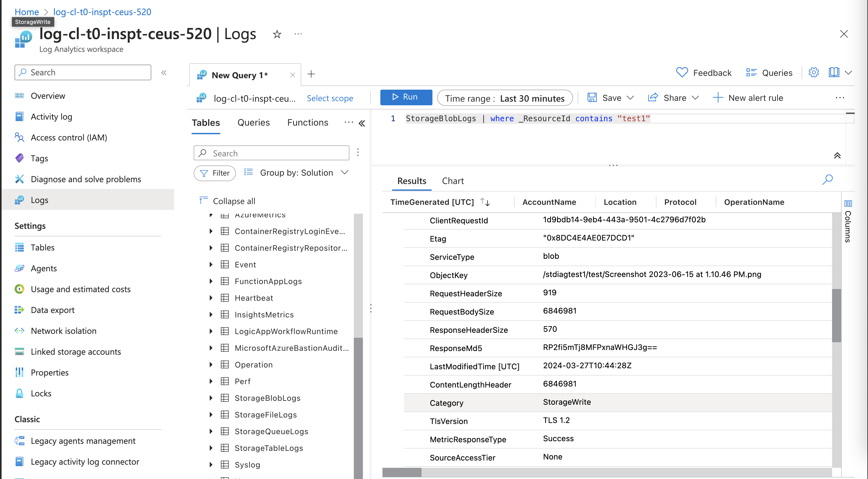Open the Queries hub icon
This screenshot has width=868, height=479.
click(769, 72)
